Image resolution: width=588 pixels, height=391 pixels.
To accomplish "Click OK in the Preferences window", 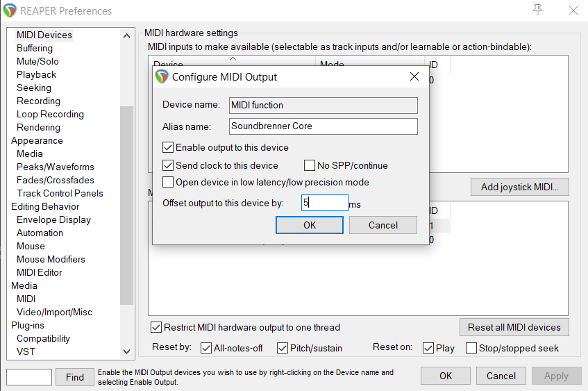I will coord(446,376).
